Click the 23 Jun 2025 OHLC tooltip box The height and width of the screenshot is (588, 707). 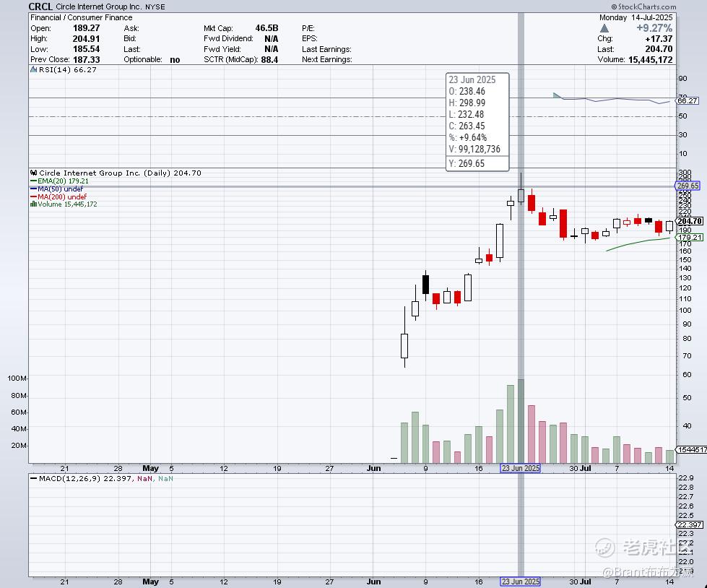point(477,122)
